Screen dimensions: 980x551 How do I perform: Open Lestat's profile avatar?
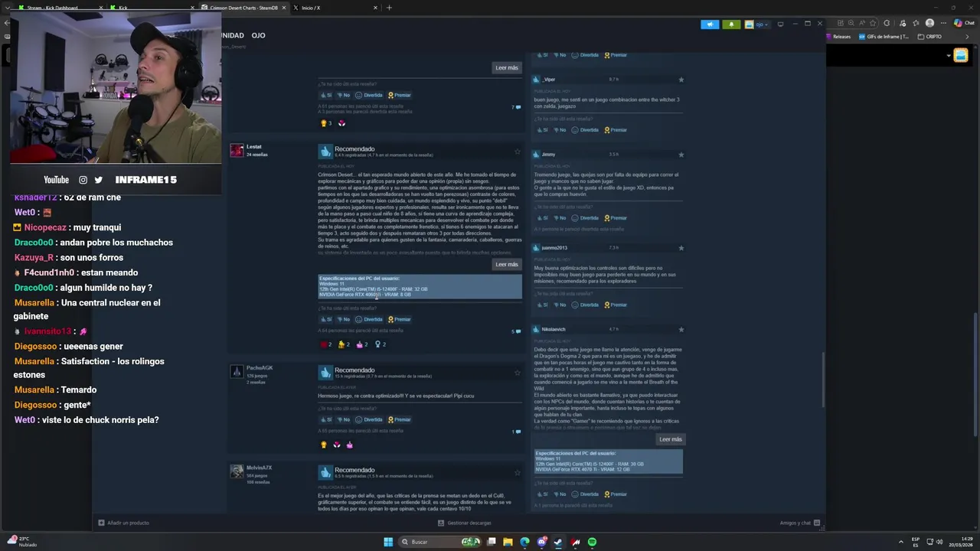pos(237,150)
